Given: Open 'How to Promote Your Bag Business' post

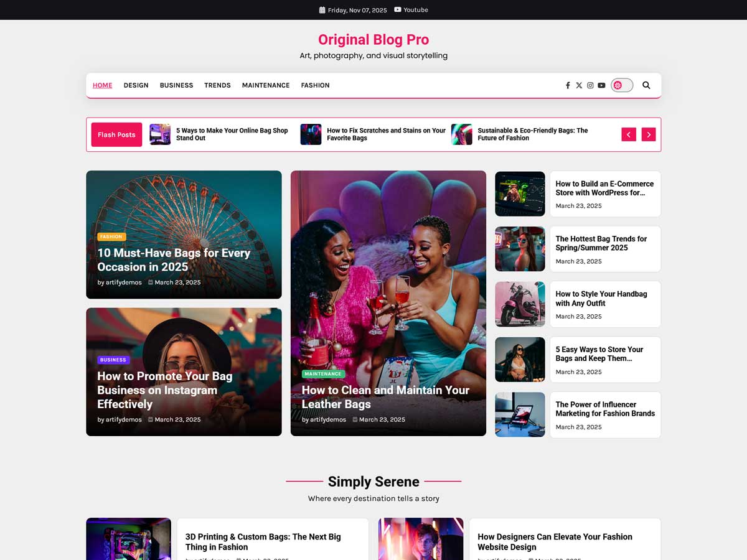Looking at the screenshot, I should pyautogui.click(x=165, y=390).
